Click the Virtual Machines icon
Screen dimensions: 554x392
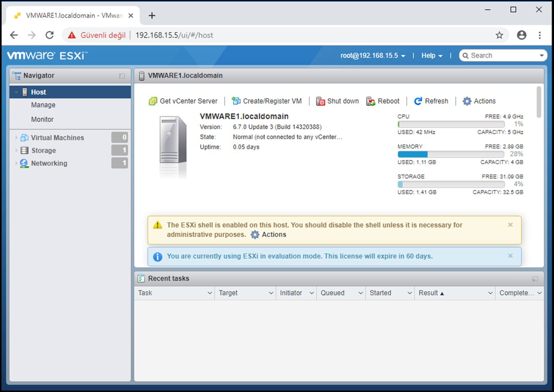click(x=24, y=138)
